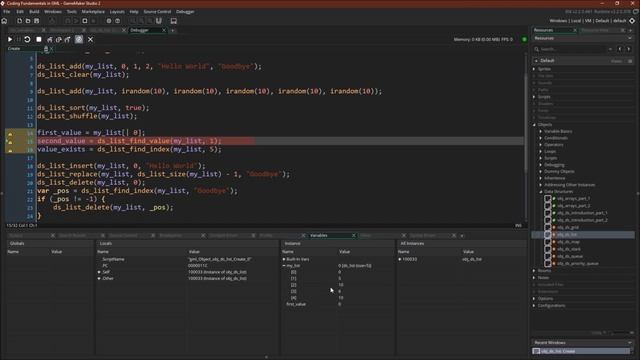This screenshot has width=640, height=360.
Task: Collapse the Data Structures group
Action: pos(541,191)
